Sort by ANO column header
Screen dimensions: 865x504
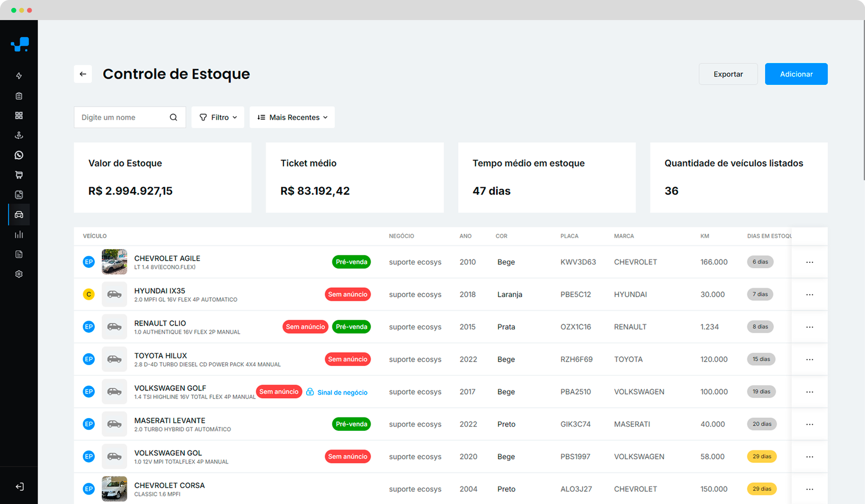point(465,236)
